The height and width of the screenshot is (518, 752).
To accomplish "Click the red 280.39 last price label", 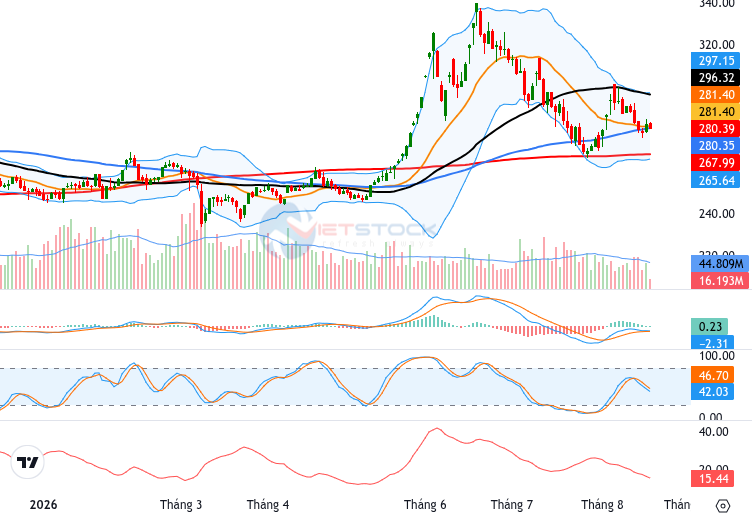I will pos(716,129).
